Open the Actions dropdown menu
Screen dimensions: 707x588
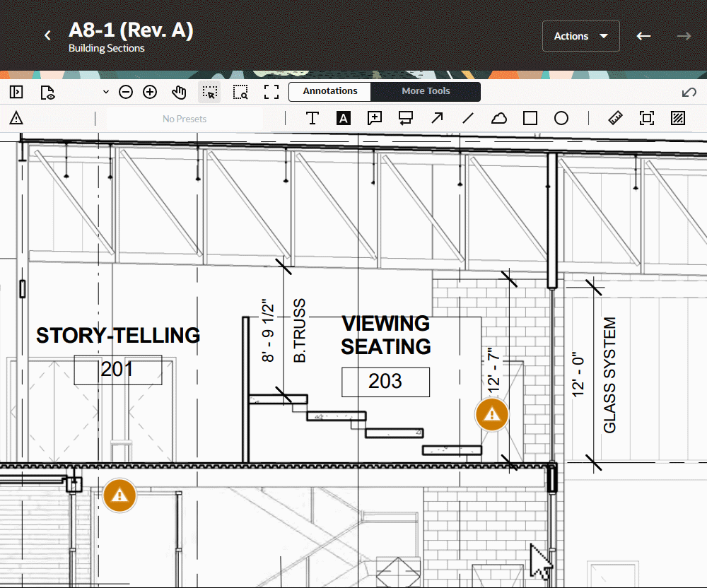(x=580, y=36)
